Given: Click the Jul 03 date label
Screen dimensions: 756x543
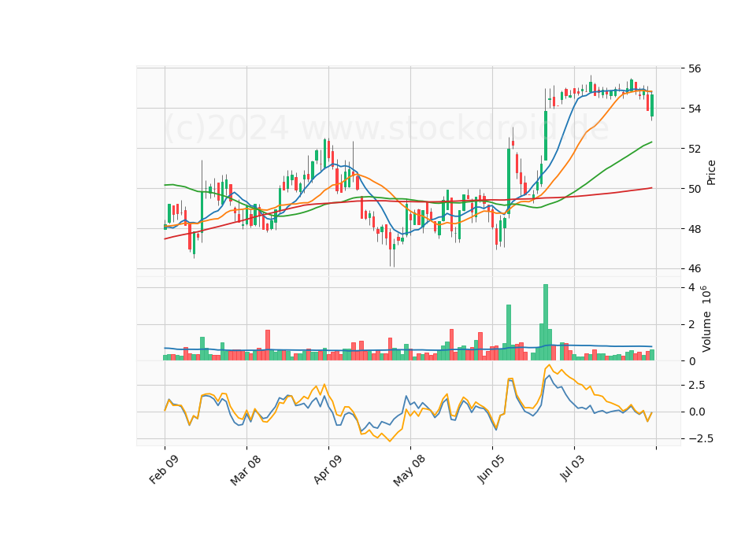Looking at the screenshot, I should [x=573, y=467].
